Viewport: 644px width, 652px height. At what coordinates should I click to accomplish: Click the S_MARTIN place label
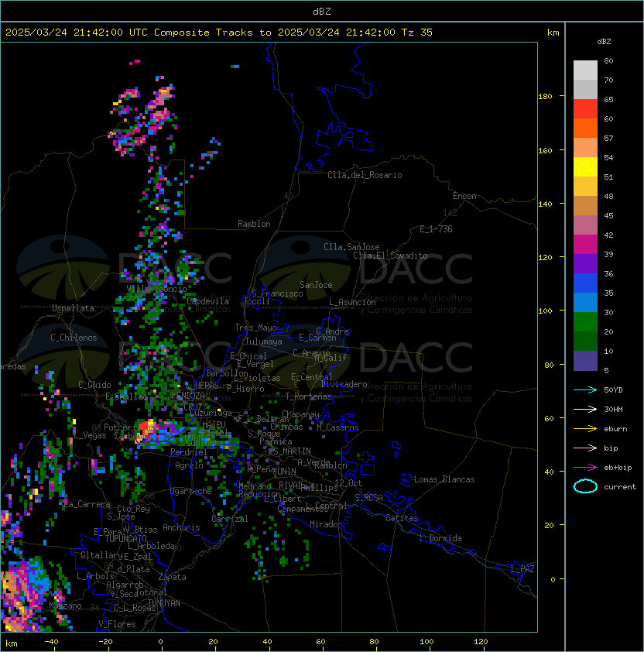tap(293, 451)
